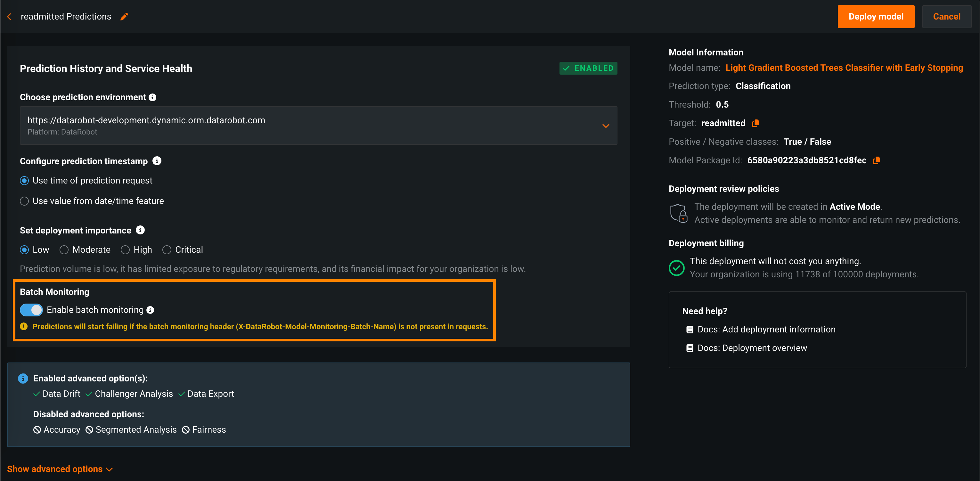Click the pencil icon to rename deployment

[124, 17]
